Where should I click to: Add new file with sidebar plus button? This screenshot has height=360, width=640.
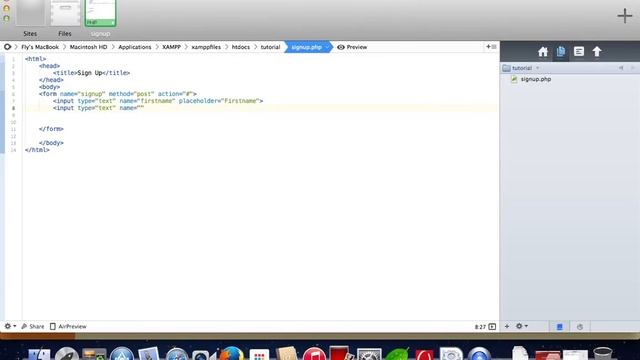tap(507, 326)
